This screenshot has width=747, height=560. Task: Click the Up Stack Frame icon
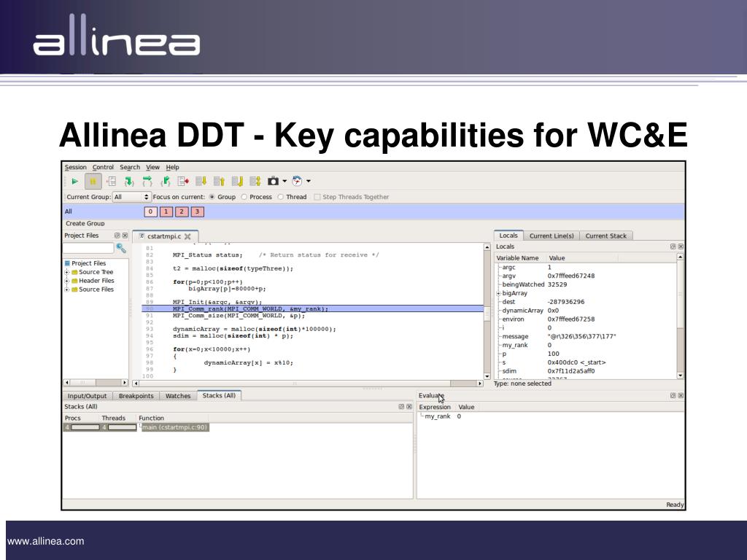[x=219, y=182]
